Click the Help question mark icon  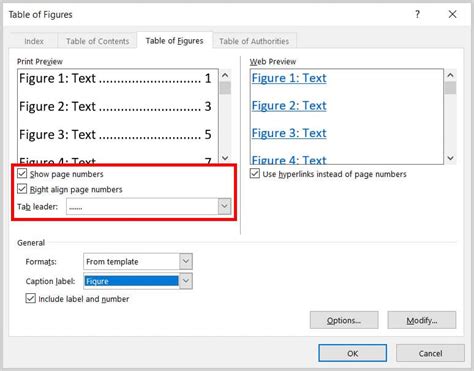tap(417, 14)
